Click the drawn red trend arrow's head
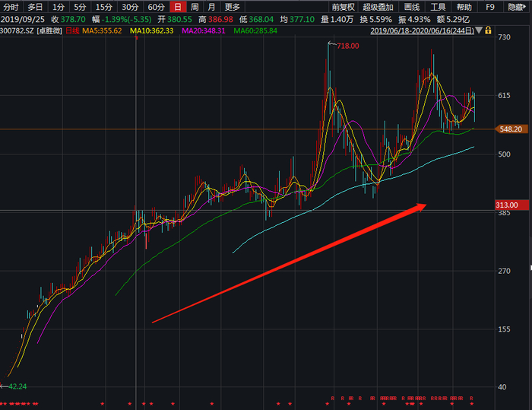The width and height of the screenshot is (532, 410). pyautogui.click(x=422, y=205)
